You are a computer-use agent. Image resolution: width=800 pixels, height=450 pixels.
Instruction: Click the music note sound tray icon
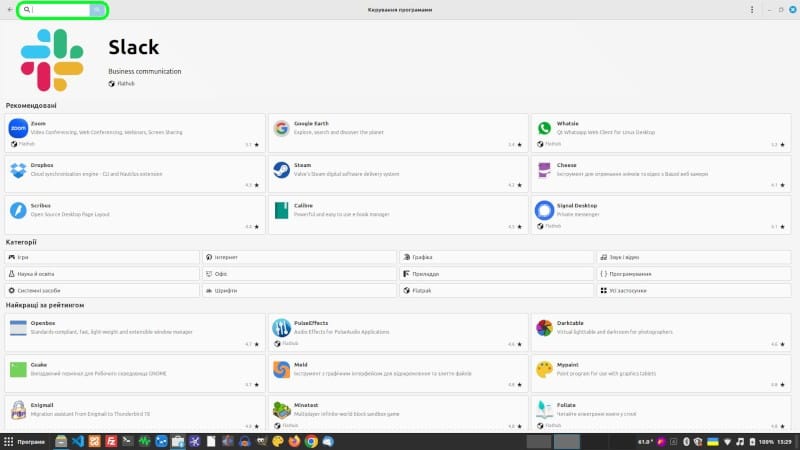coord(740,442)
